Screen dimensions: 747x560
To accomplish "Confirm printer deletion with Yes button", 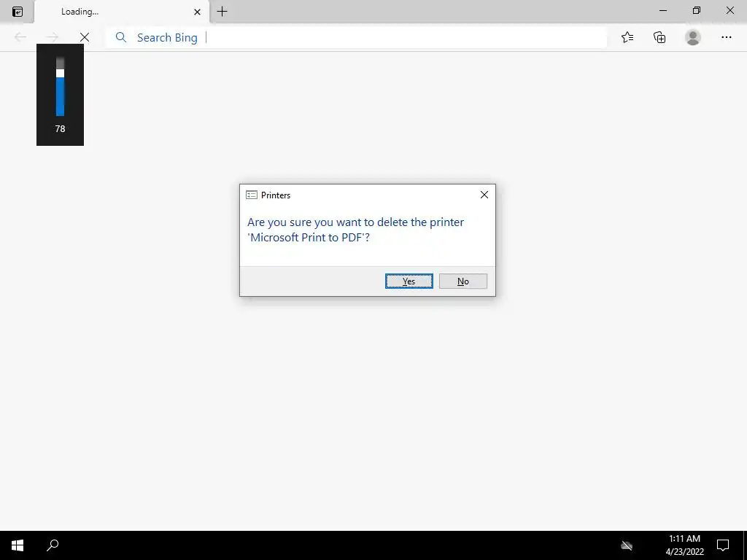I will point(409,281).
